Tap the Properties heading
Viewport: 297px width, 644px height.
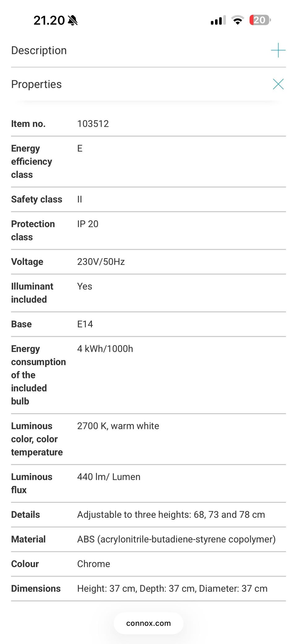[37, 84]
